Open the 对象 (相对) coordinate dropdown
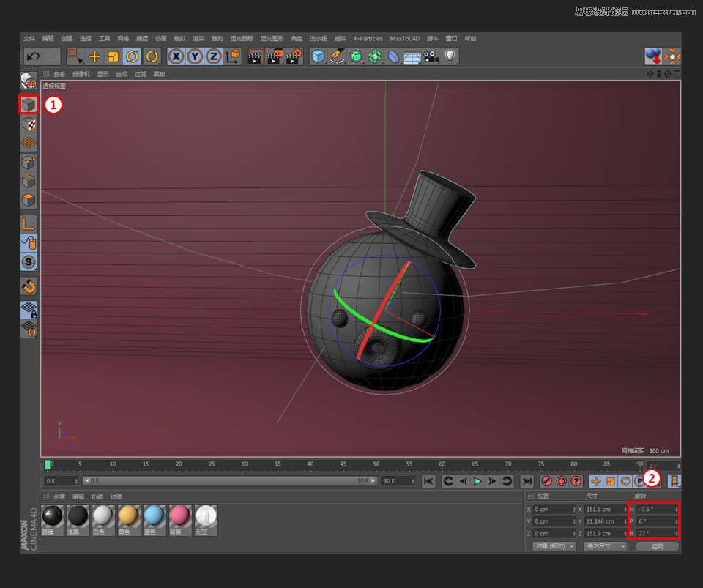 [554, 546]
